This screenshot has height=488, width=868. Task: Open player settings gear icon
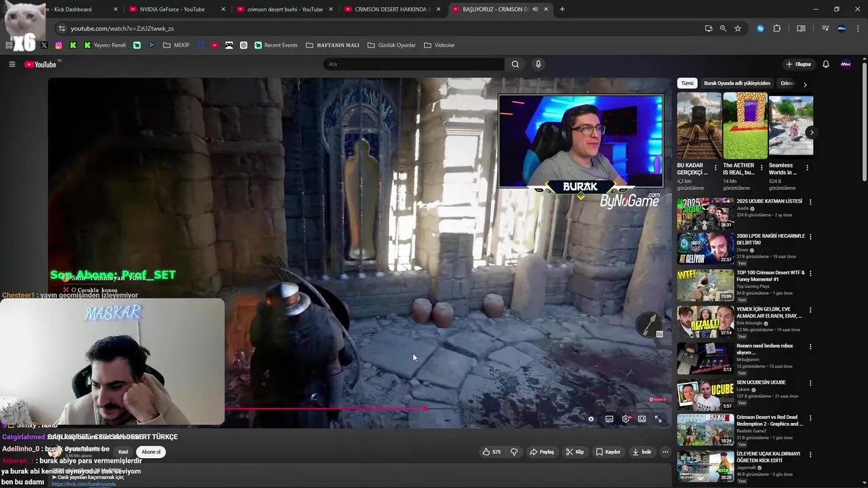625,419
